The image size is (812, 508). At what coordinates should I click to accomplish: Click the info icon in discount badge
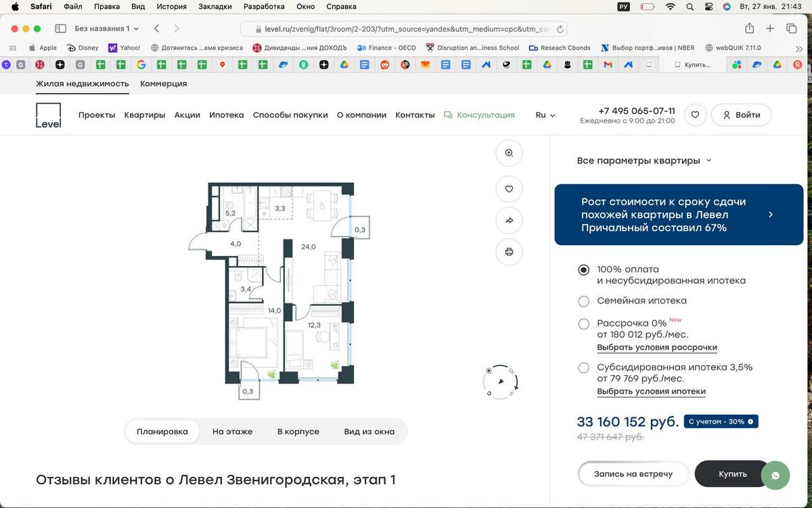tap(750, 421)
